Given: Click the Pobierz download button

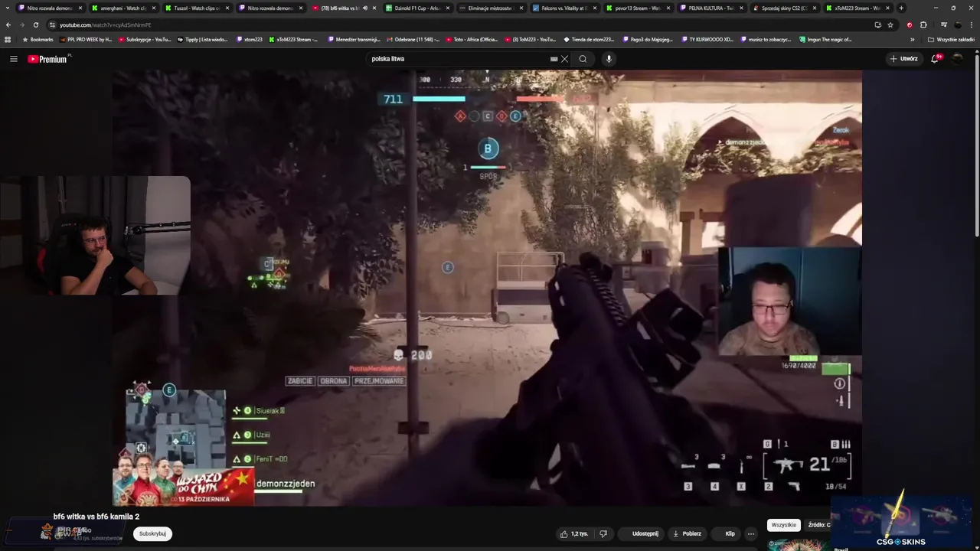Looking at the screenshot, I should tap(687, 533).
